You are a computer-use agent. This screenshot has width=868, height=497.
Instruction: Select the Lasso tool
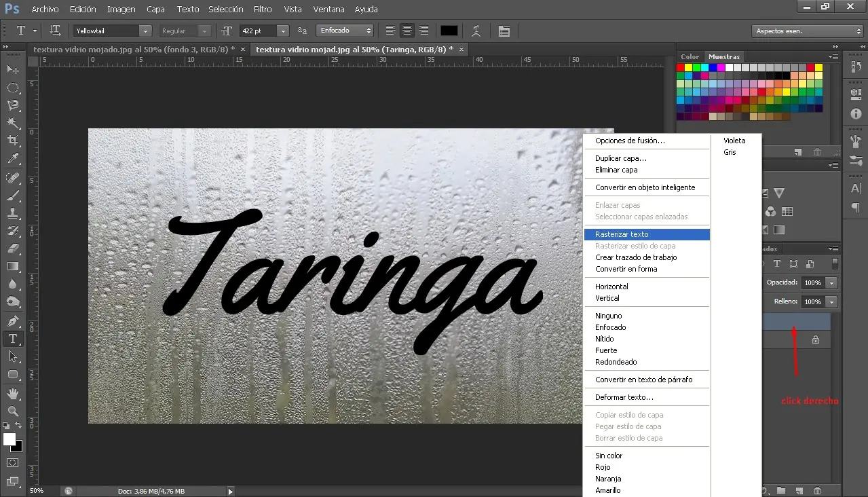[13, 105]
